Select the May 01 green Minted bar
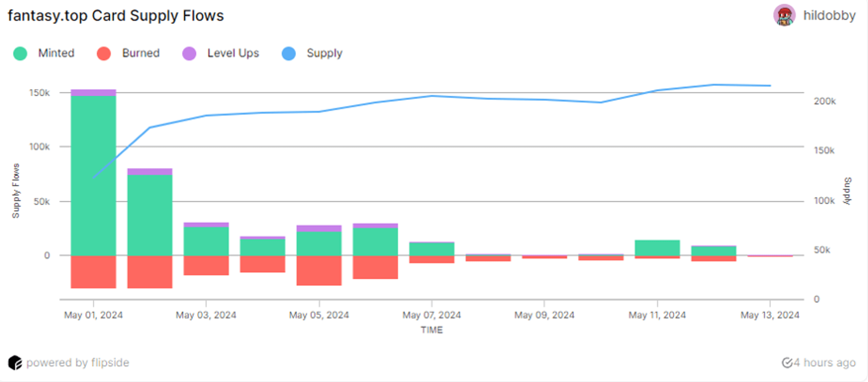 click(93, 176)
